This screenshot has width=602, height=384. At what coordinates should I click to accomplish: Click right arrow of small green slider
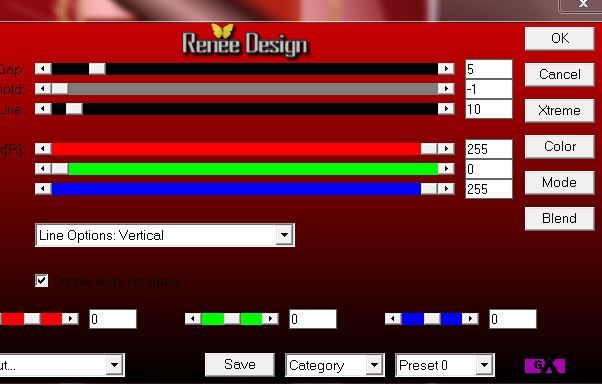coord(270,319)
